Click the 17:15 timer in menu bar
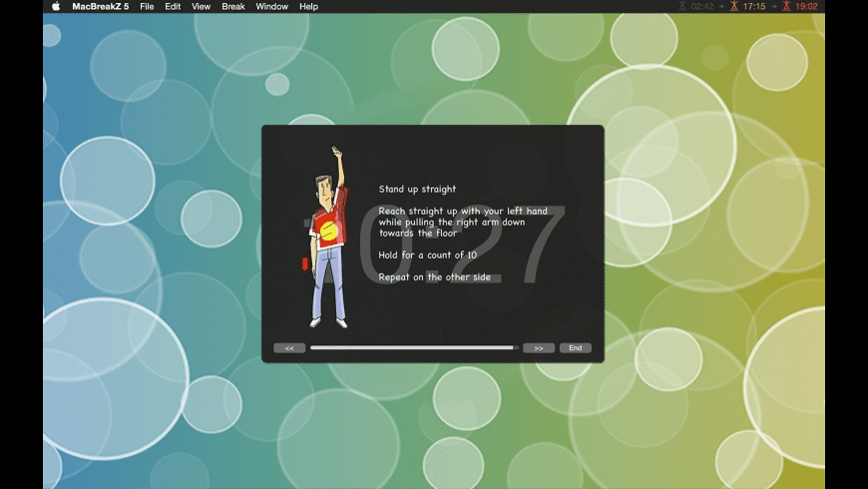 [x=754, y=7]
